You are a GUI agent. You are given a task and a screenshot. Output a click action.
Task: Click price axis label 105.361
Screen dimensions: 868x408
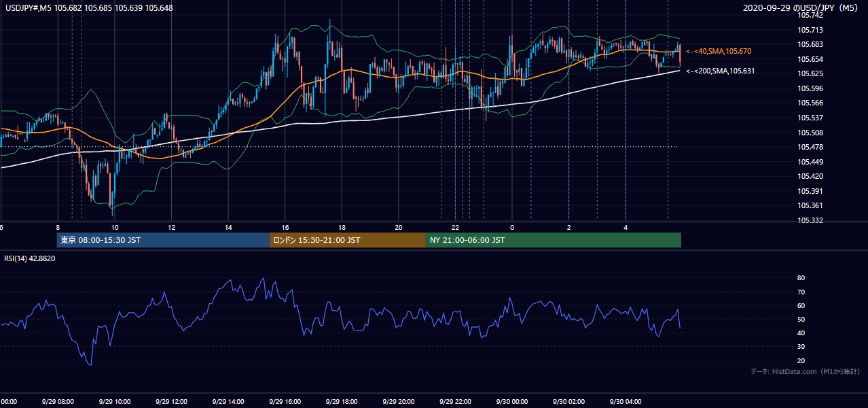(810, 205)
